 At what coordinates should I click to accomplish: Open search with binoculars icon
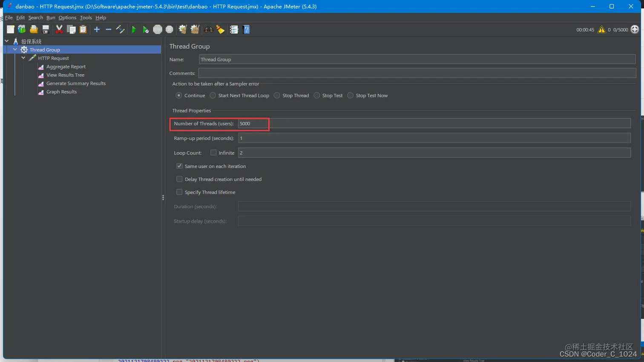(x=209, y=29)
